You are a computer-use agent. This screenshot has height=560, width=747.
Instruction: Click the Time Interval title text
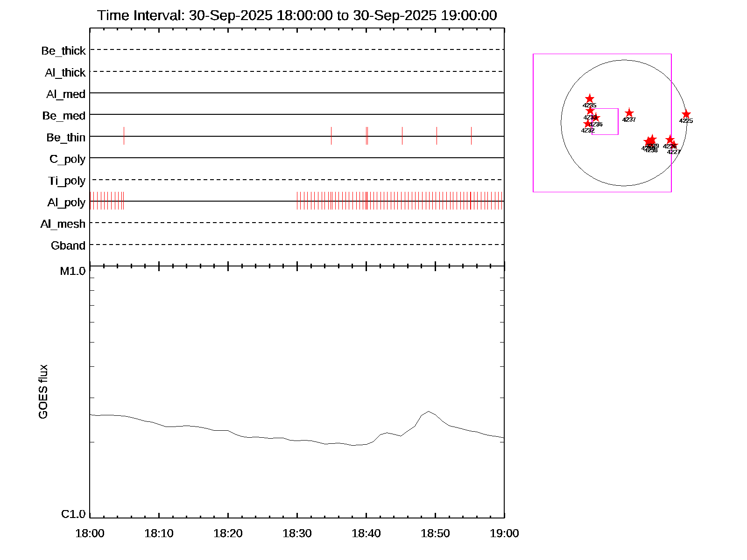tap(297, 15)
